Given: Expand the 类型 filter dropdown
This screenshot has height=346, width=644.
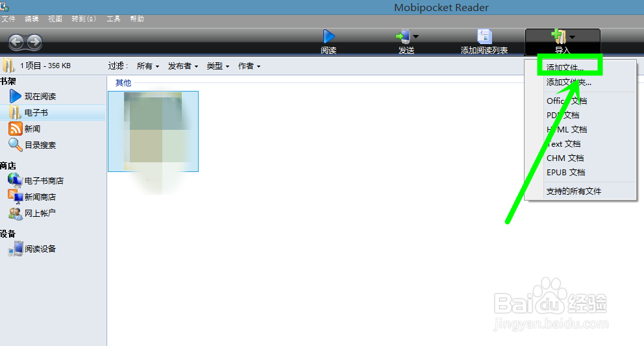Looking at the screenshot, I should click(x=218, y=66).
